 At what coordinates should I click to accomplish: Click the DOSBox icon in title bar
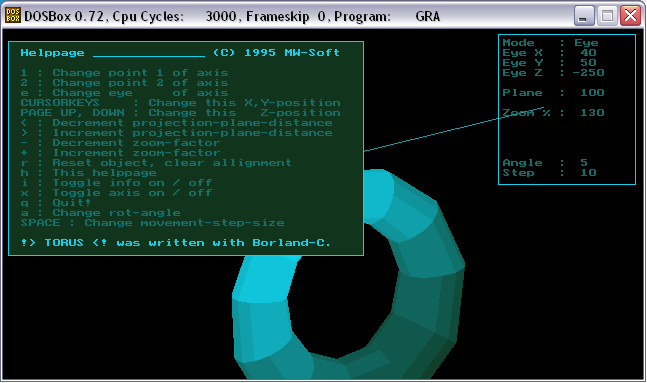12,16
